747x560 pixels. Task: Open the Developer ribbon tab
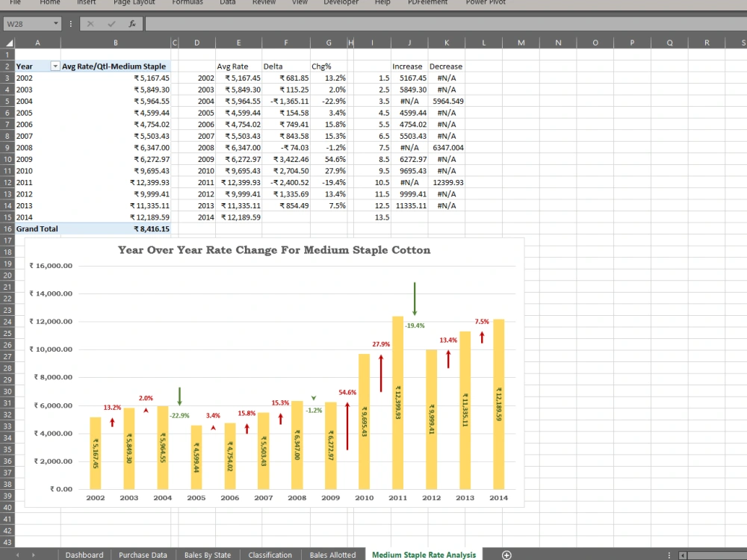(341, 2)
